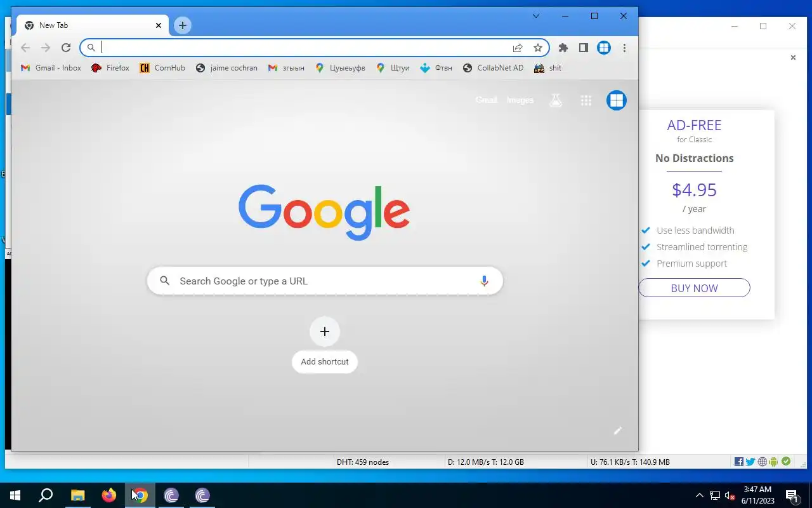Image resolution: width=812 pixels, height=508 pixels.
Task: Click the Chrome forward arrow
Action: click(x=46, y=48)
